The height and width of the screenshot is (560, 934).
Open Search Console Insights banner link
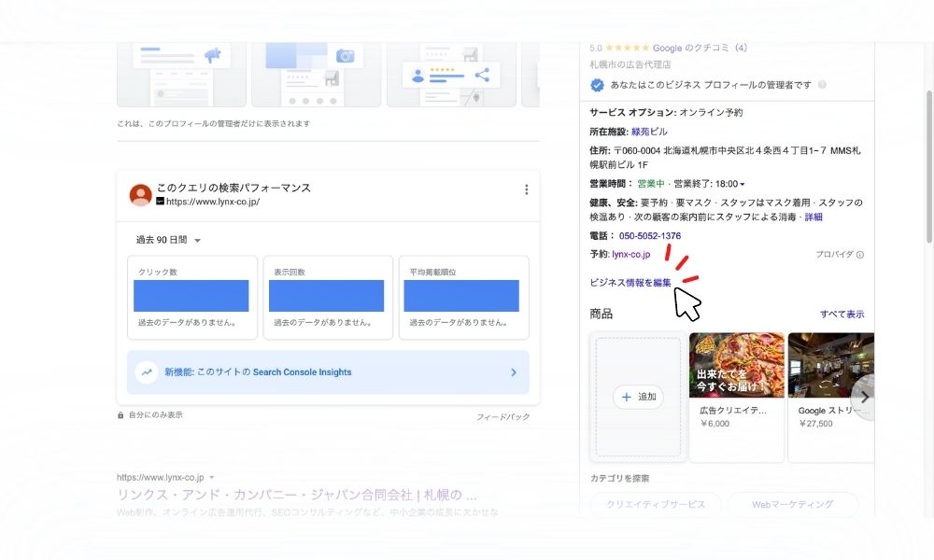click(328, 372)
